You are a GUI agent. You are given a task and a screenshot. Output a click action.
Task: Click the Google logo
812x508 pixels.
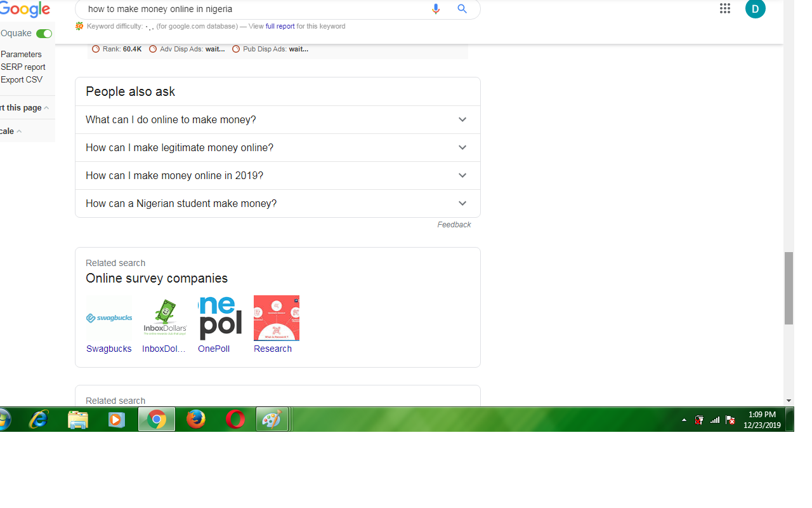(x=25, y=9)
